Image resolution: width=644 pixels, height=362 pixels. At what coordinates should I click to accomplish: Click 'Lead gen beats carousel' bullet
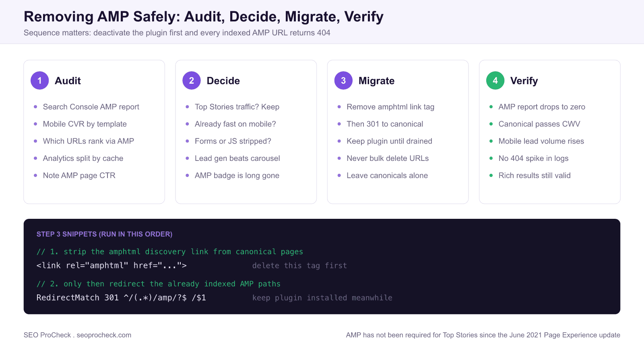237,158
